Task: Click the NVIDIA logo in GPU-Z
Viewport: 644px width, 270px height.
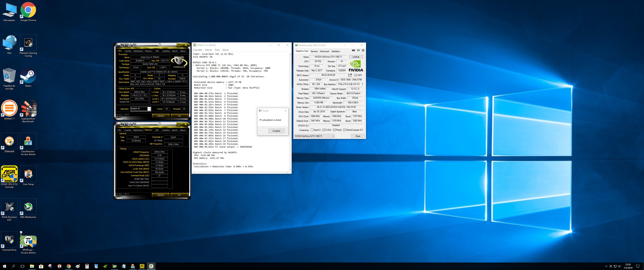Action: 356,66
